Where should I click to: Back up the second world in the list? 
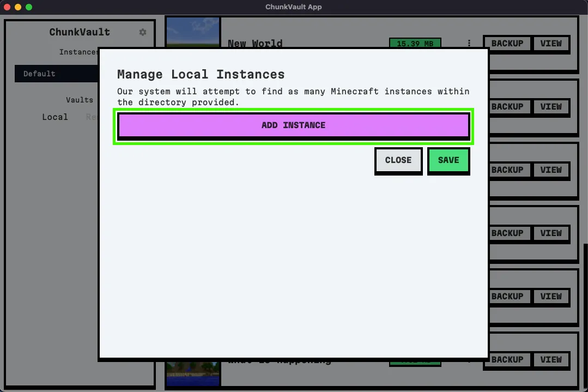[x=508, y=107]
